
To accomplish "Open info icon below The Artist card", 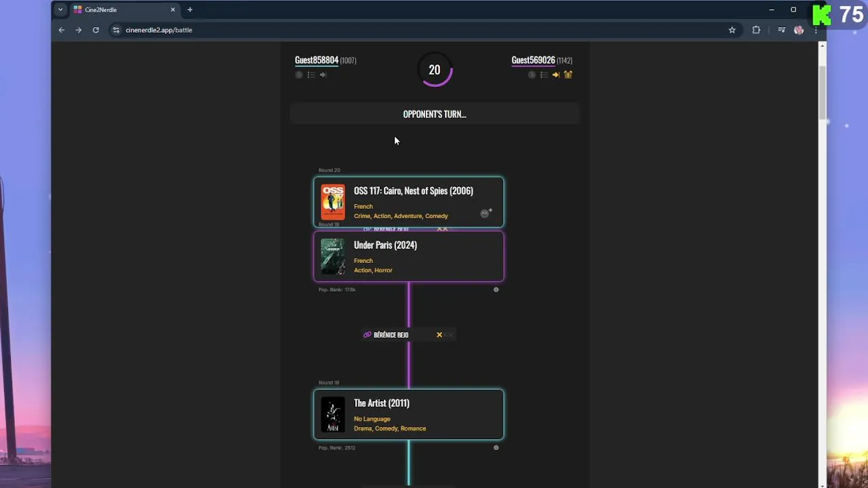I will coord(496,447).
